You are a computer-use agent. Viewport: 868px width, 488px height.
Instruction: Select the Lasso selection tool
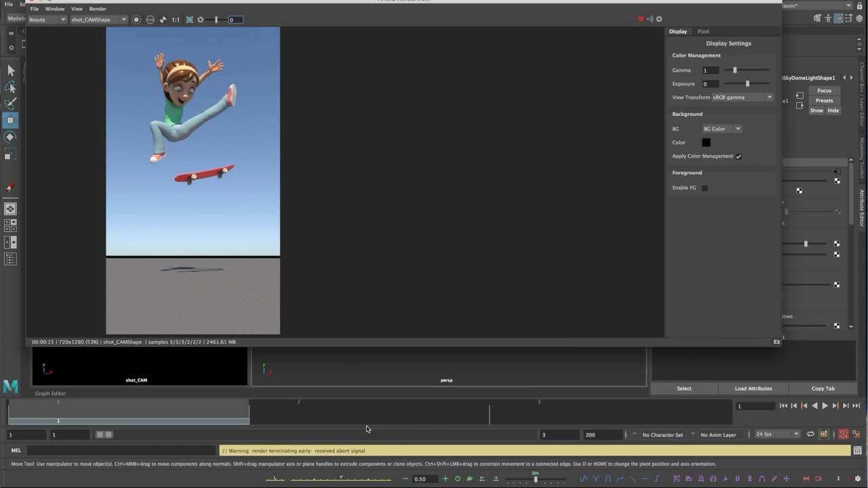(x=11, y=87)
